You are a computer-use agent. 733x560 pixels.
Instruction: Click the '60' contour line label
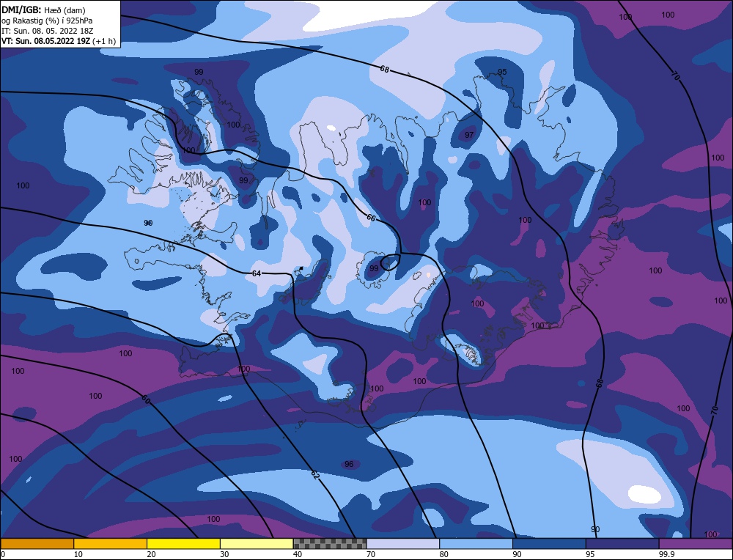(145, 399)
